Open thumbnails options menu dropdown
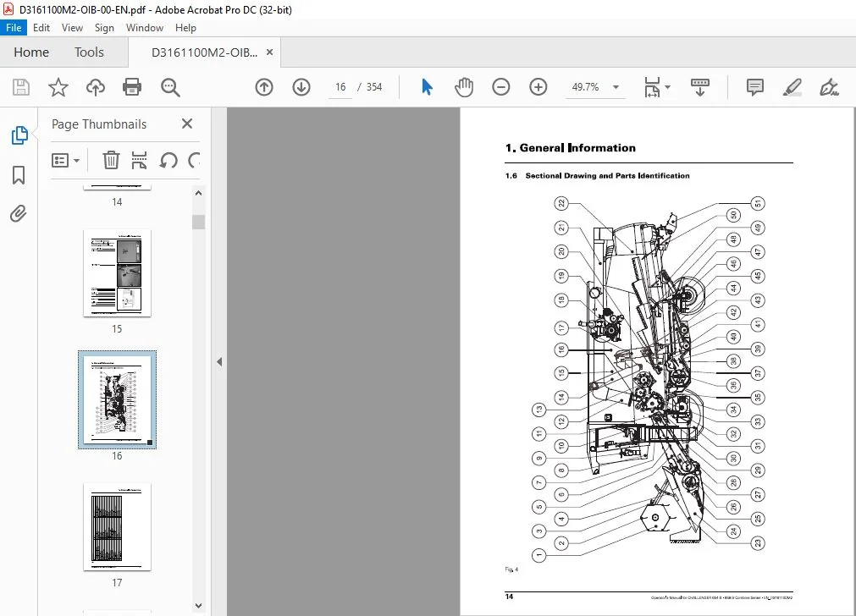The image size is (856, 616). [65, 161]
